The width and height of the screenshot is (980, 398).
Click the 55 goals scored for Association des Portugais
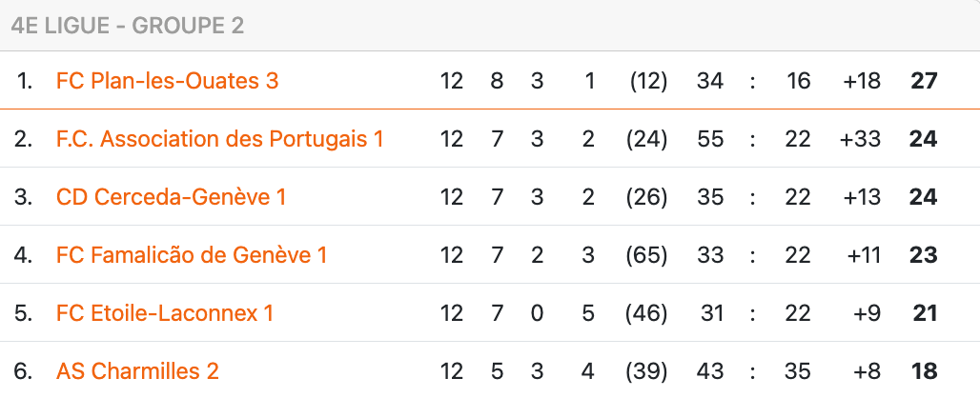(x=710, y=139)
